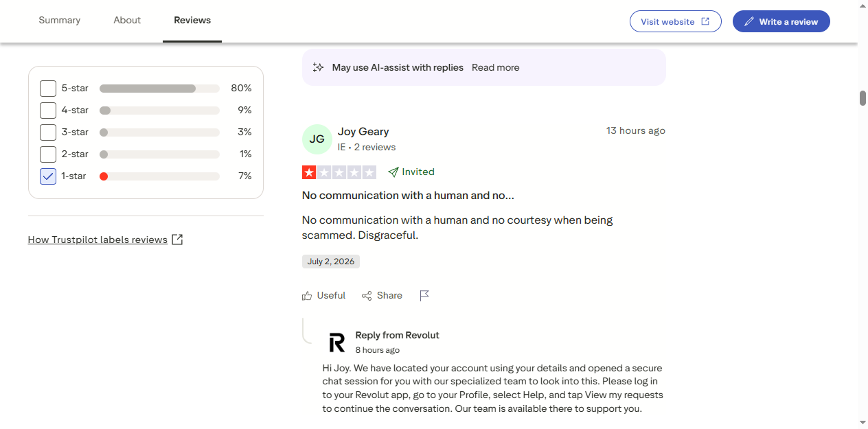Image resolution: width=868 pixels, height=429 pixels.
Task: Select the Reviews tab
Action: [192, 21]
